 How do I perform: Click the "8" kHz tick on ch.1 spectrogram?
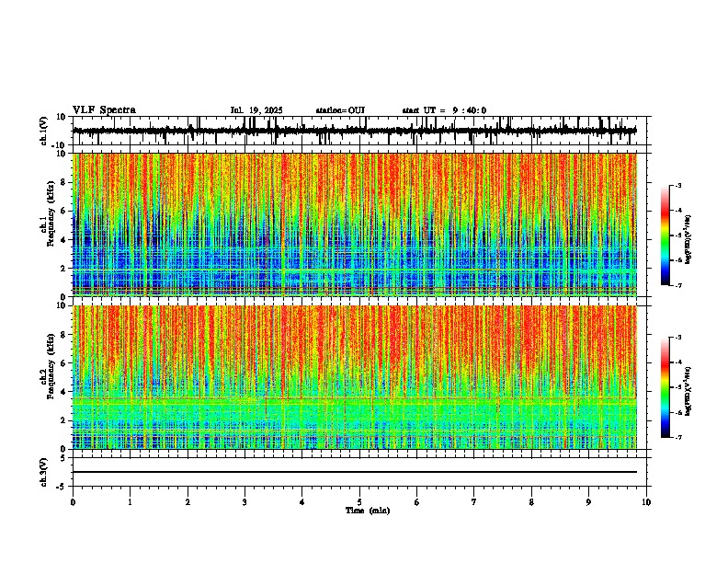tap(63, 182)
